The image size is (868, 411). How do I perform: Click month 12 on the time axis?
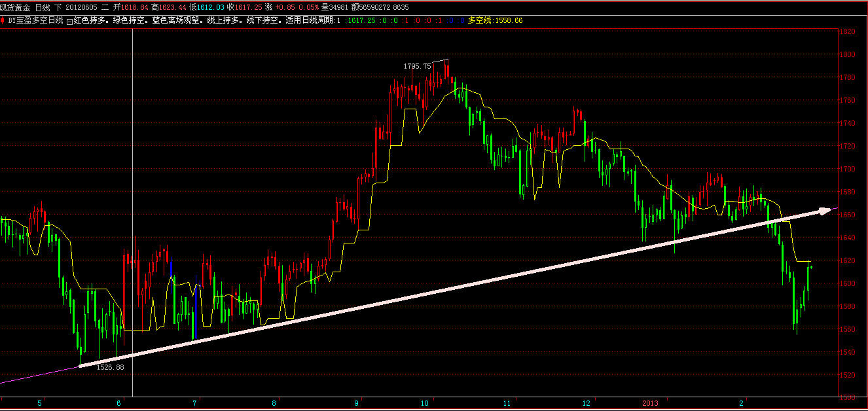pyautogui.click(x=586, y=404)
